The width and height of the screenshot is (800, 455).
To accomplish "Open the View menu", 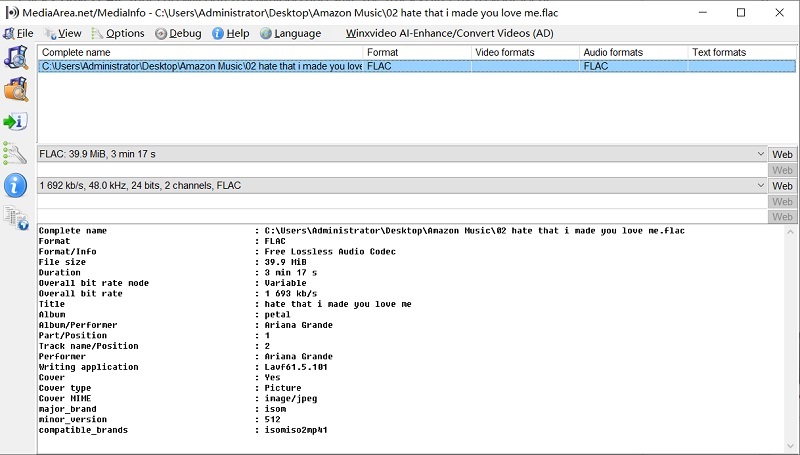I will click(63, 34).
